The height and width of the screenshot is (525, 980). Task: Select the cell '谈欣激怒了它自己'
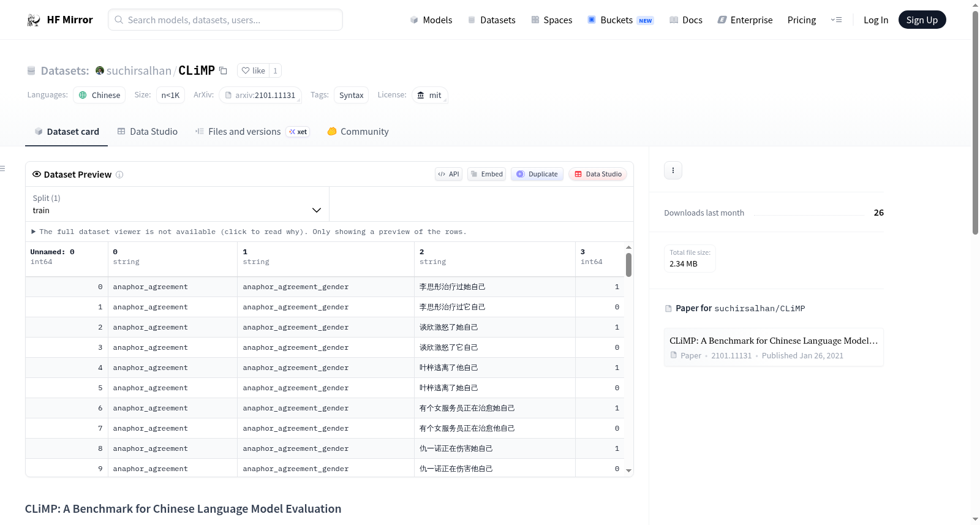tap(495, 347)
